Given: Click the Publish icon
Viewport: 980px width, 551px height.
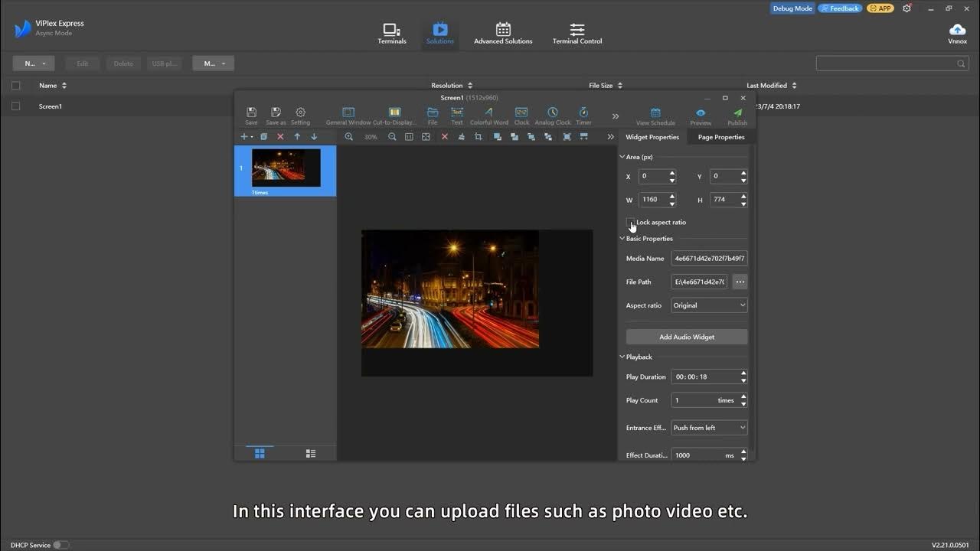Looking at the screenshot, I should pos(737,113).
